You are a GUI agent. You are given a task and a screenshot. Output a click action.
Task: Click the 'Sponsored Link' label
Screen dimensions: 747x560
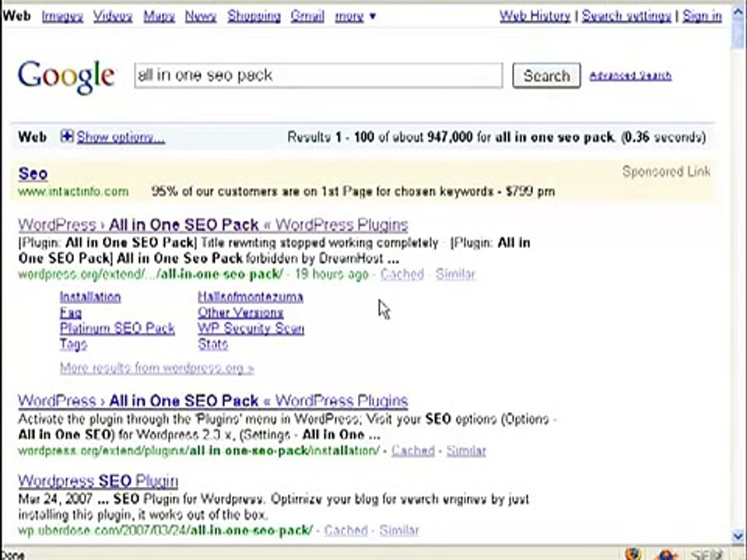666,171
